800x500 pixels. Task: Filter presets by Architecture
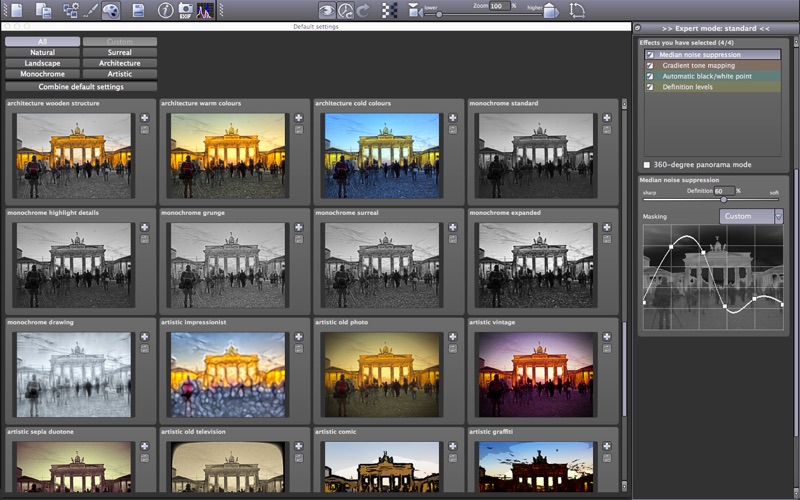120,63
